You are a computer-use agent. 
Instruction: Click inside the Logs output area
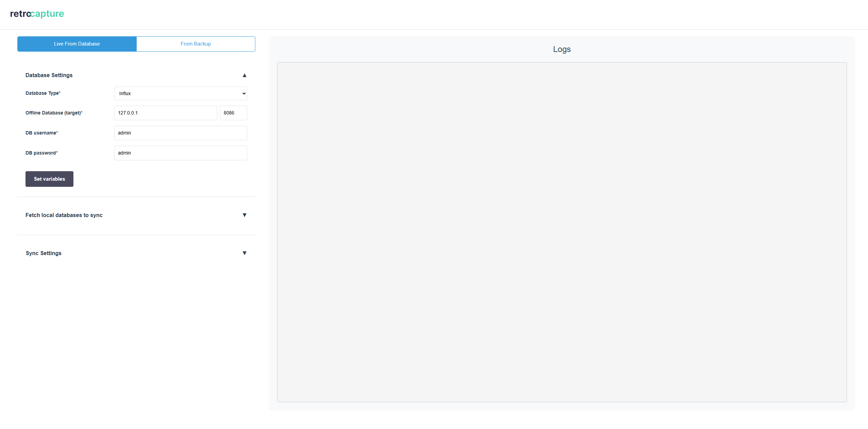[562, 232]
